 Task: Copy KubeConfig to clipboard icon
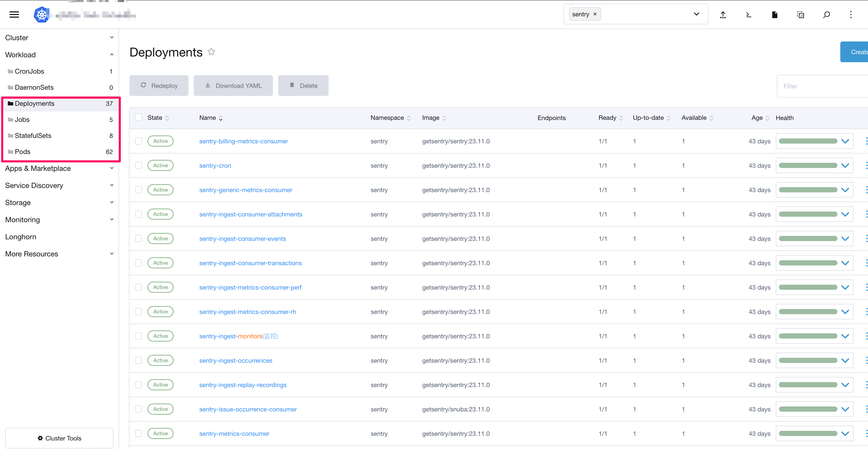click(x=801, y=15)
